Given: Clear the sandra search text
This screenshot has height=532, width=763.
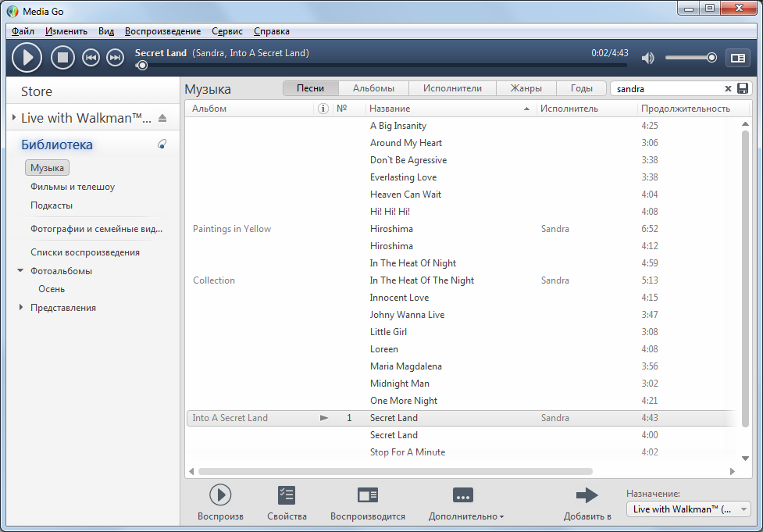Looking at the screenshot, I should [x=728, y=88].
